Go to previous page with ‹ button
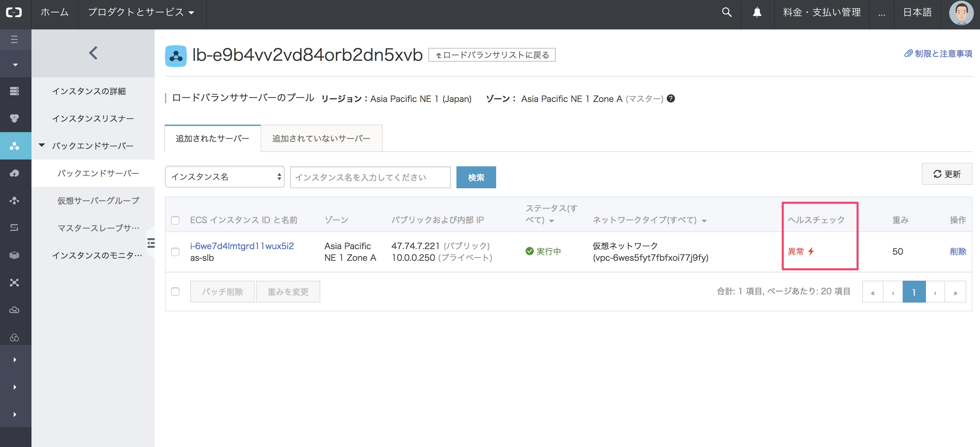The image size is (980, 447). pyautogui.click(x=893, y=292)
